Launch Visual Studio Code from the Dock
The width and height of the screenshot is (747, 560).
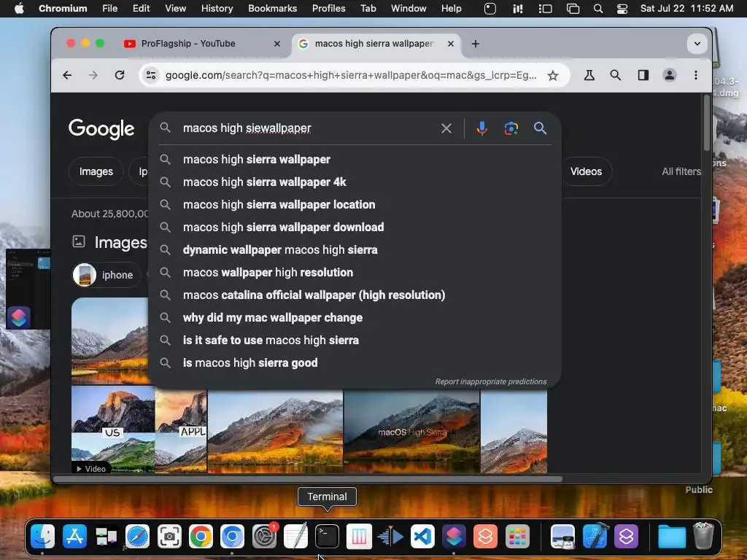(x=422, y=537)
